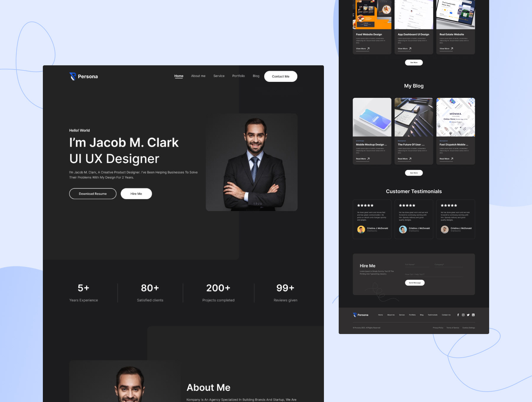Image resolution: width=532 pixels, height=402 pixels.
Task: Click the '80+' satisfied clients stat
Action: click(x=150, y=288)
